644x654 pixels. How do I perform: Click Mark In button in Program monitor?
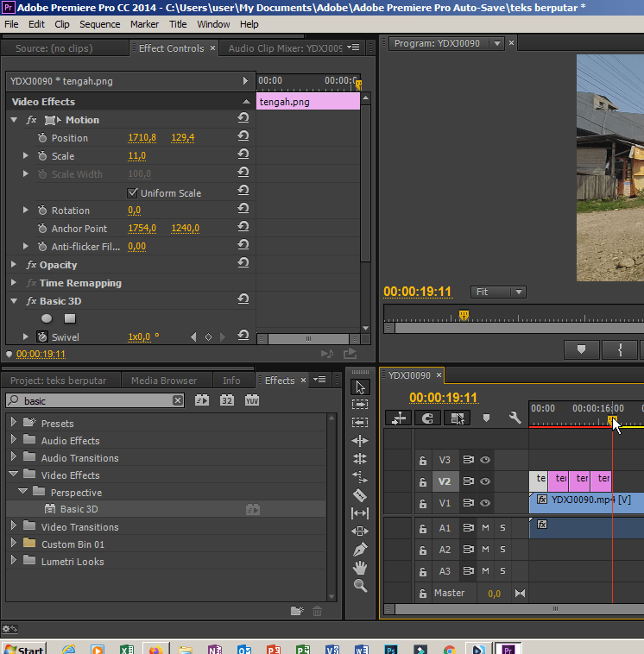click(620, 349)
